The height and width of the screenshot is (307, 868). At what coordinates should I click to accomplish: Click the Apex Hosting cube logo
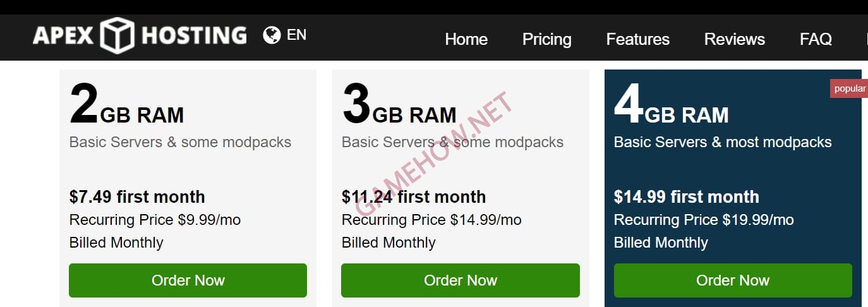(118, 35)
